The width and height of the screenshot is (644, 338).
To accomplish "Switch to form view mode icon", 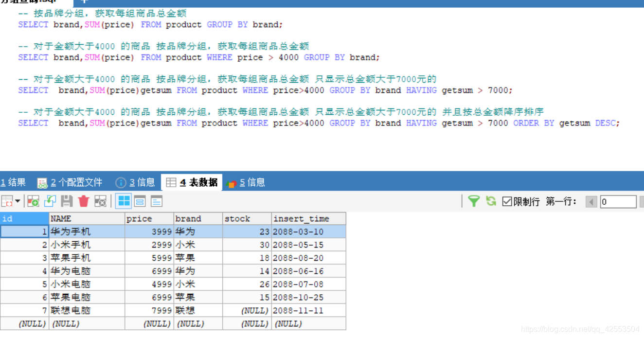I will pos(140,201).
